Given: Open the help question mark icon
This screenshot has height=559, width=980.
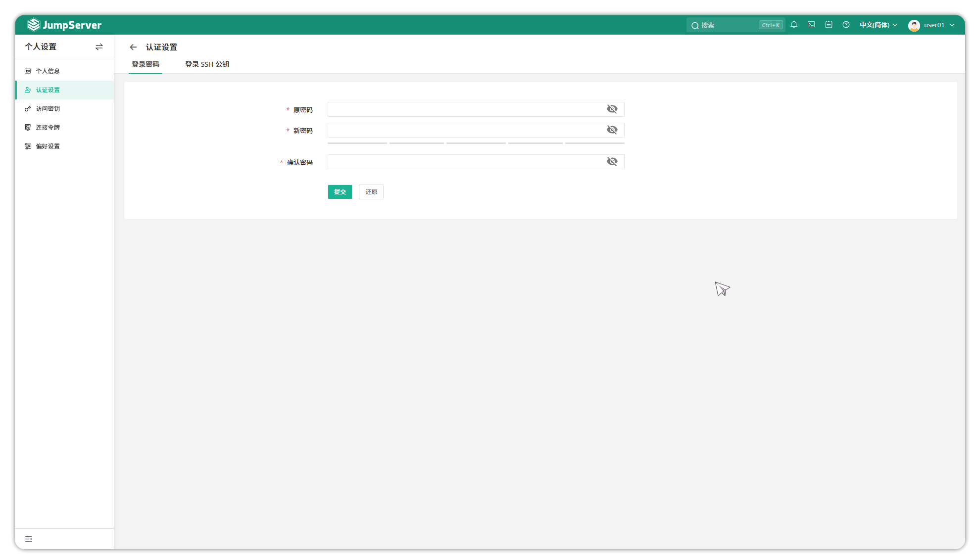Looking at the screenshot, I should pos(846,25).
